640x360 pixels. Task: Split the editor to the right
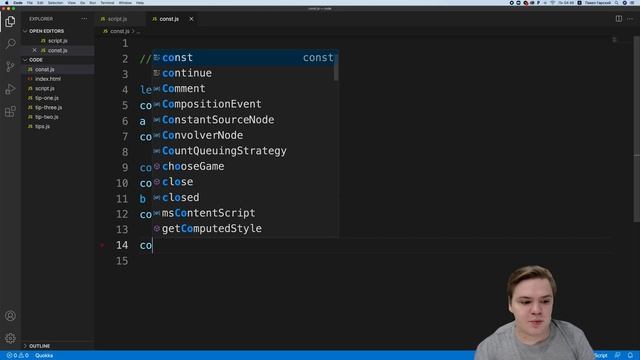pos(619,19)
